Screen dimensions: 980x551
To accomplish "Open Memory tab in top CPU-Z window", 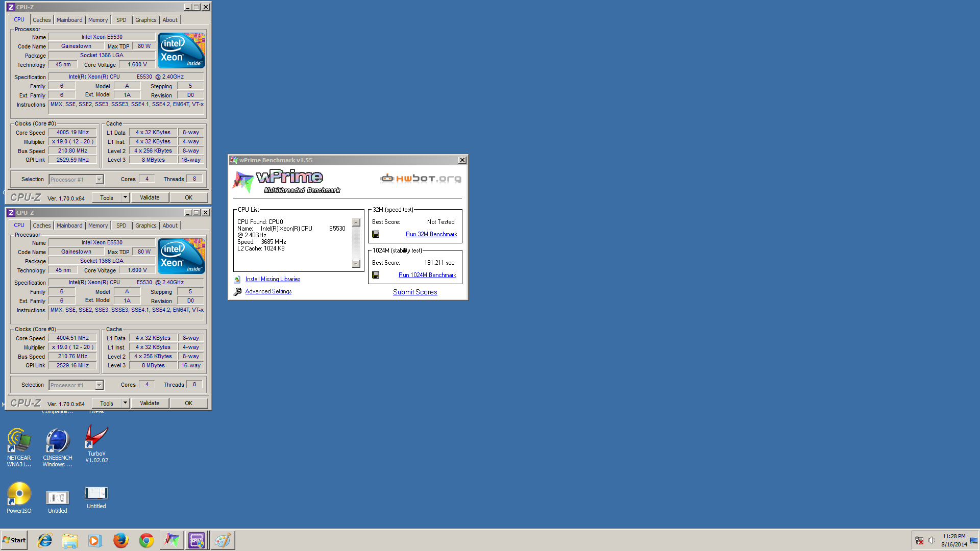I will 98,20.
